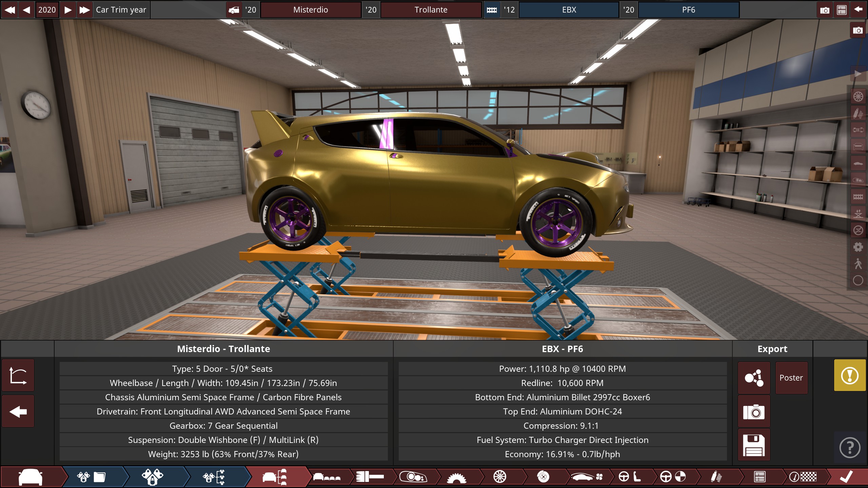The width and height of the screenshot is (868, 488).
Task: Open the help question mark button
Action: coord(850,448)
